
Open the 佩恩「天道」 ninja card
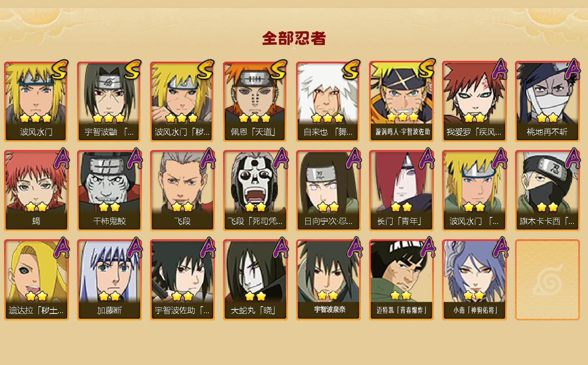(x=255, y=101)
